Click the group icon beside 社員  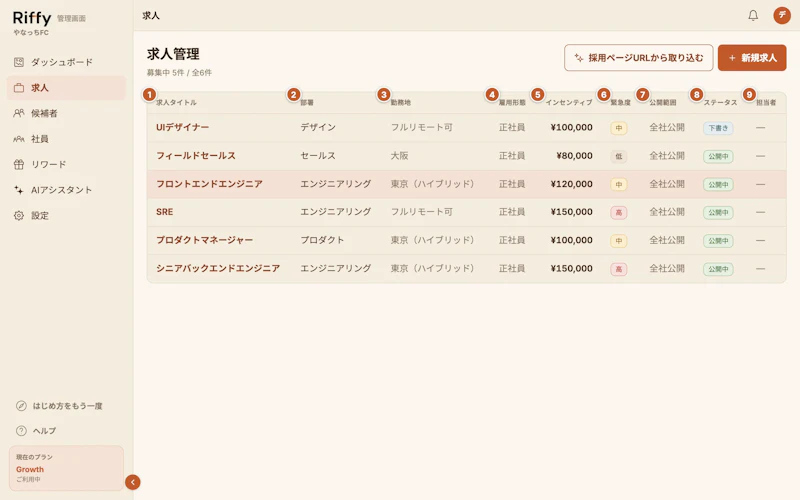click(19, 139)
